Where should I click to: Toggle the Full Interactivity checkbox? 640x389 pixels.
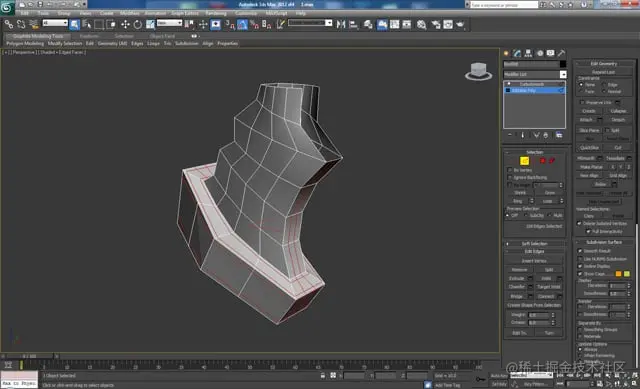pyautogui.click(x=588, y=231)
